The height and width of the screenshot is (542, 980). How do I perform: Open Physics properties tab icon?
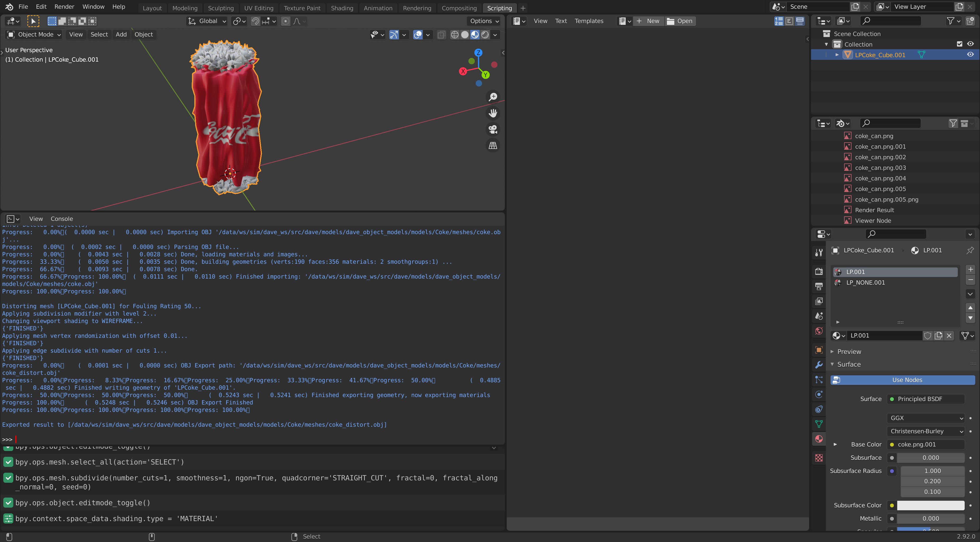(819, 394)
